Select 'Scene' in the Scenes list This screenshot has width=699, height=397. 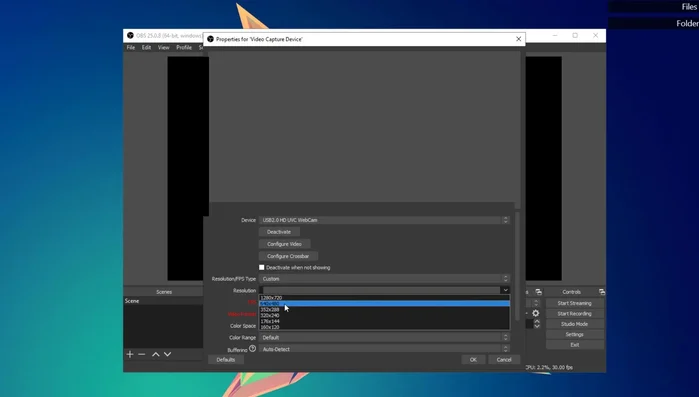(163, 301)
